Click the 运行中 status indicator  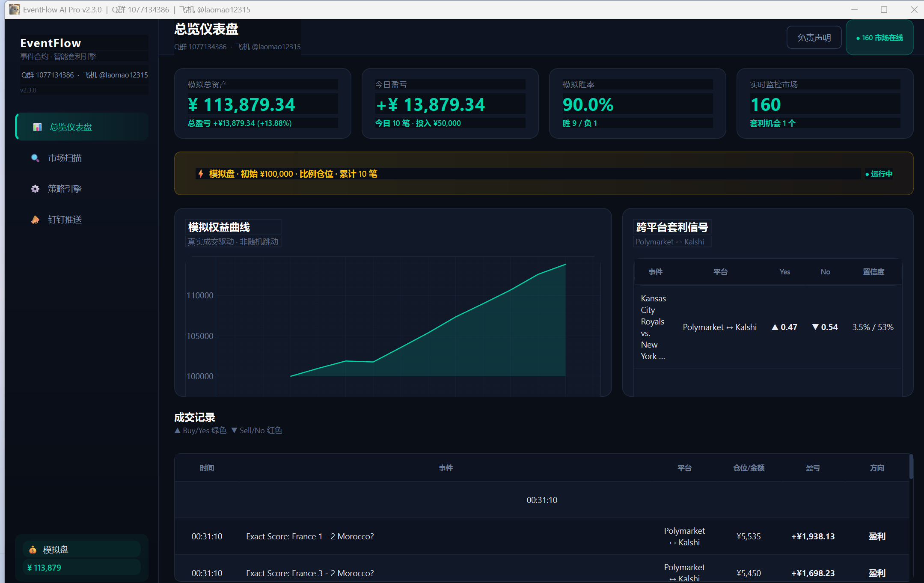[x=879, y=174]
